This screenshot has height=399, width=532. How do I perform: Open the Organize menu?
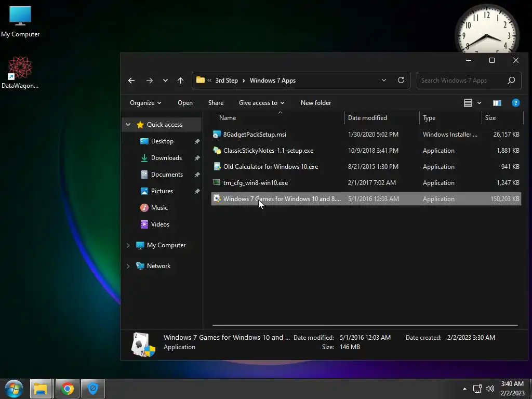point(145,103)
